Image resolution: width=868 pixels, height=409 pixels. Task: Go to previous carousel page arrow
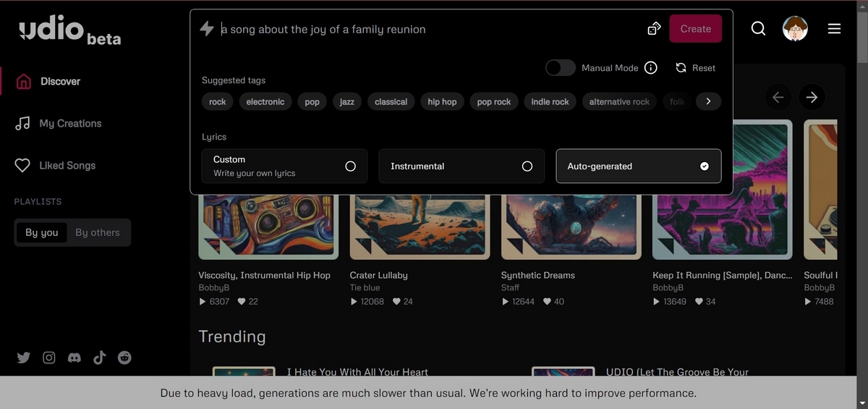pos(778,97)
